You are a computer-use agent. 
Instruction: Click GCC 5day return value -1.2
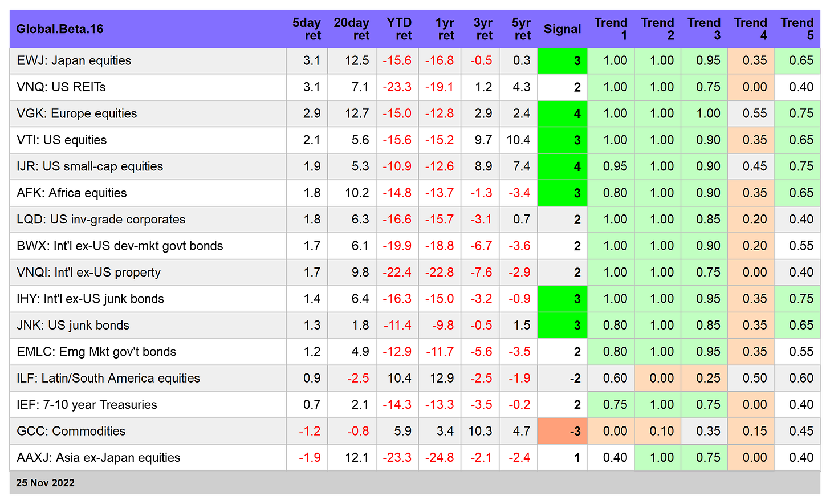(310, 431)
